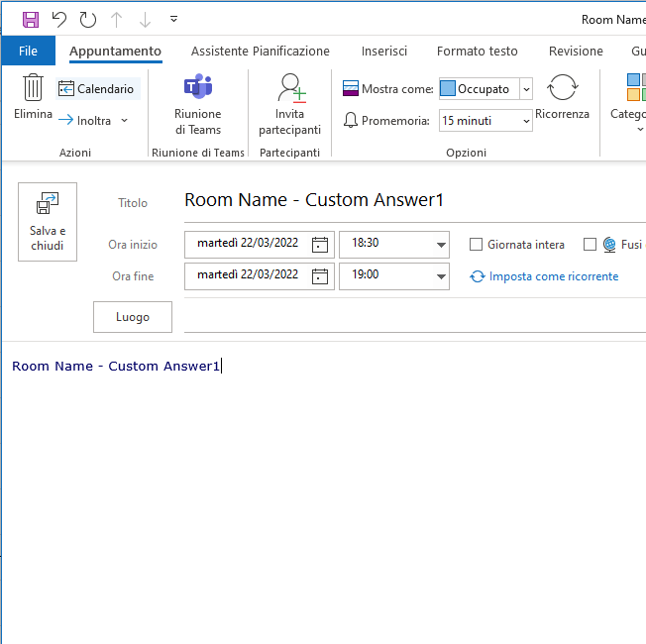Click the Save floppy disk icon
This screenshot has height=644, width=646.
(x=31, y=20)
